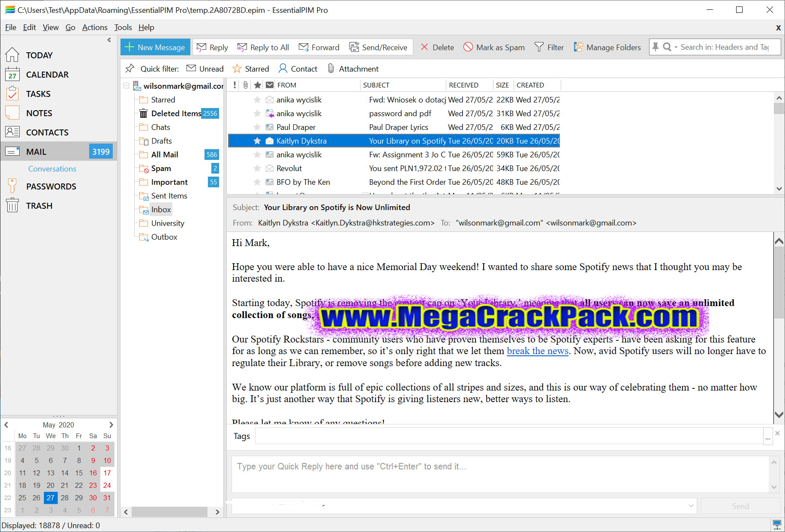Screen dimensions: 785x532
Task: Toggle the Attachment quick filter
Action: [353, 69]
